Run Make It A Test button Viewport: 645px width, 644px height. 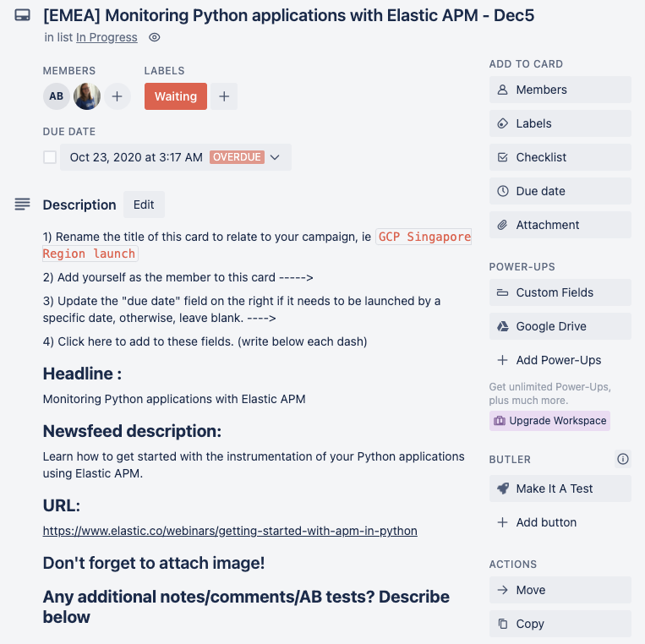pyautogui.click(x=560, y=488)
